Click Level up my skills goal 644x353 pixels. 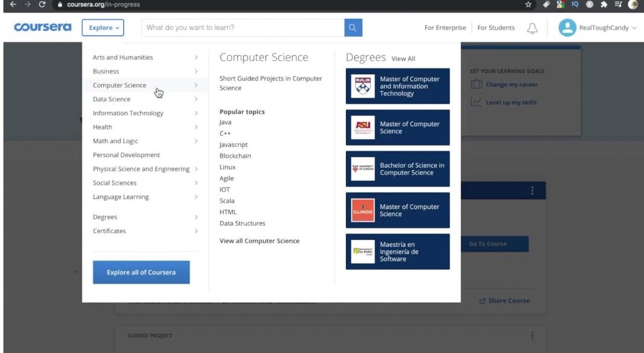coord(511,102)
